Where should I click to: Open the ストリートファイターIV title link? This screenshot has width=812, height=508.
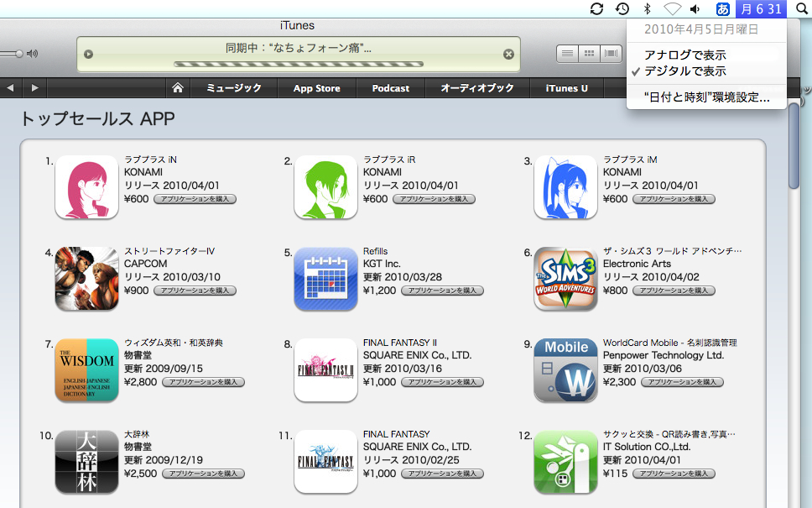tap(169, 251)
